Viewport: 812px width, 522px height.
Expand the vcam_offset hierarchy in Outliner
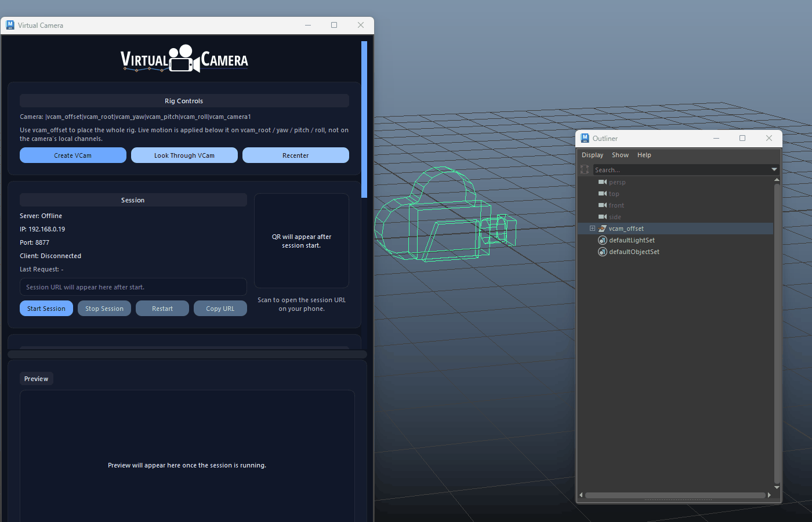592,229
